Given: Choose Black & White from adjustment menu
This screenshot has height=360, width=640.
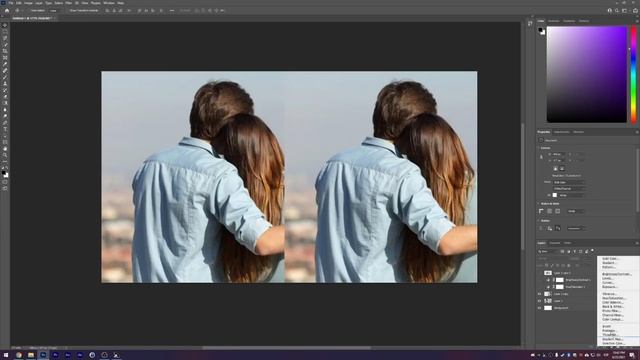Looking at the screenshot, I should tap(612, 307).
